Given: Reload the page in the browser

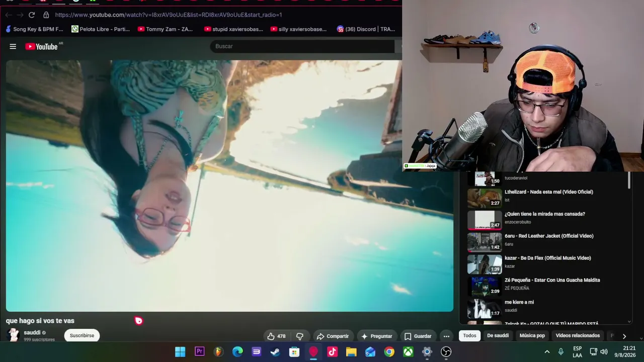Looking at the screenshot, I should [x=32, y=15].
